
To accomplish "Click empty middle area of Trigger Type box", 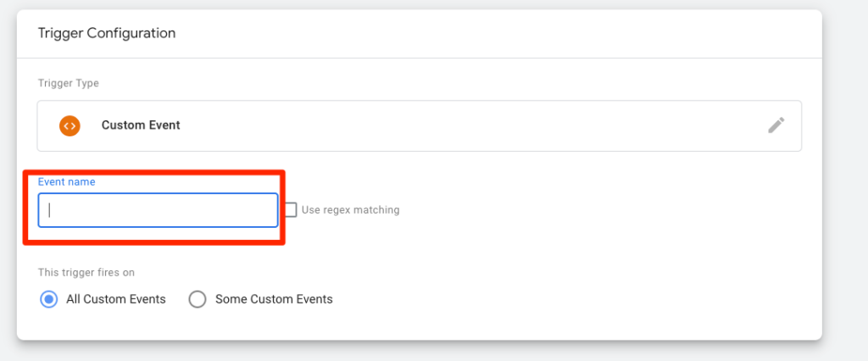I will [466, 125].
